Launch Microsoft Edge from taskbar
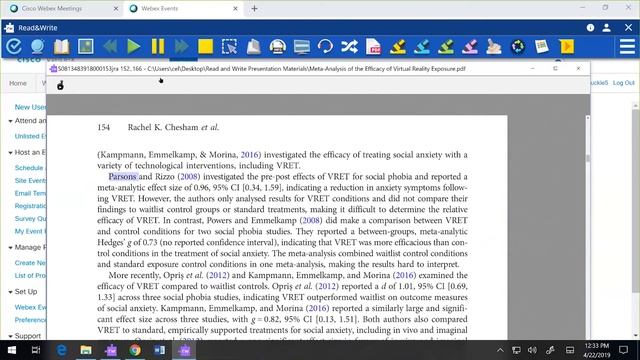This screenshot has width=640, height=360. [x=62, y=350]
